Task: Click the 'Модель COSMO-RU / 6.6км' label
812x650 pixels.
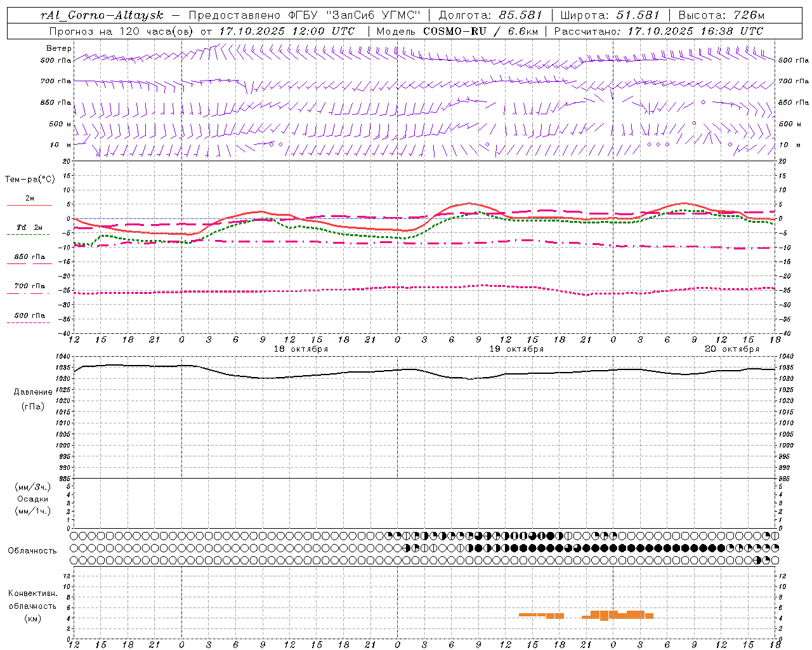Action: point(457,31)
